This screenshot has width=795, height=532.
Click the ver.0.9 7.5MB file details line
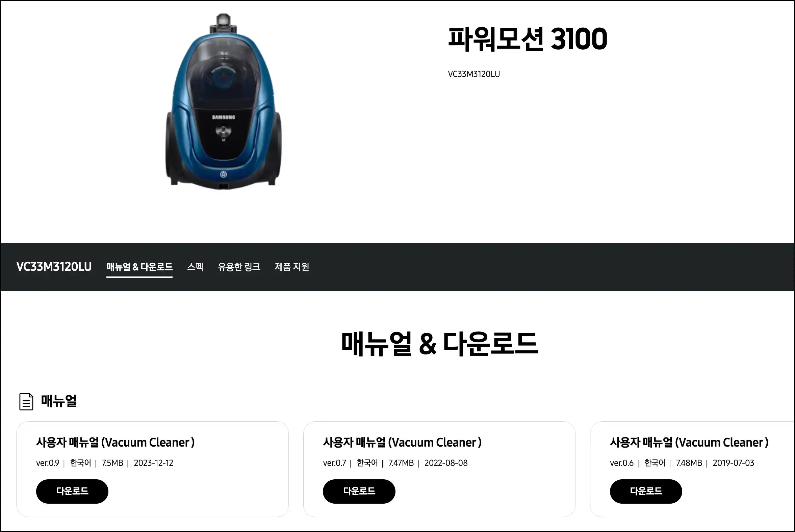[105, 463]
